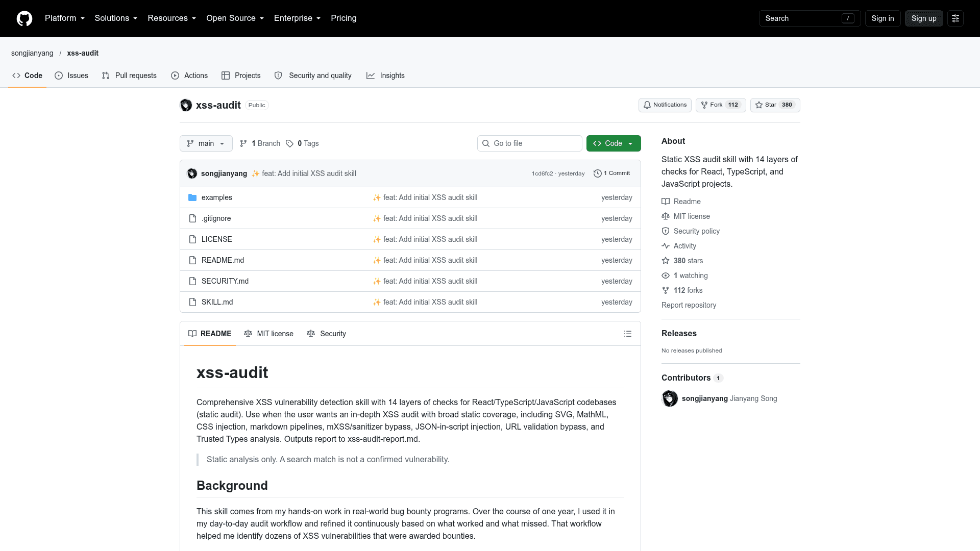Click the Sign in button
Image resolution: width=980 pixels, height=551 pixels.
(883, 18)
